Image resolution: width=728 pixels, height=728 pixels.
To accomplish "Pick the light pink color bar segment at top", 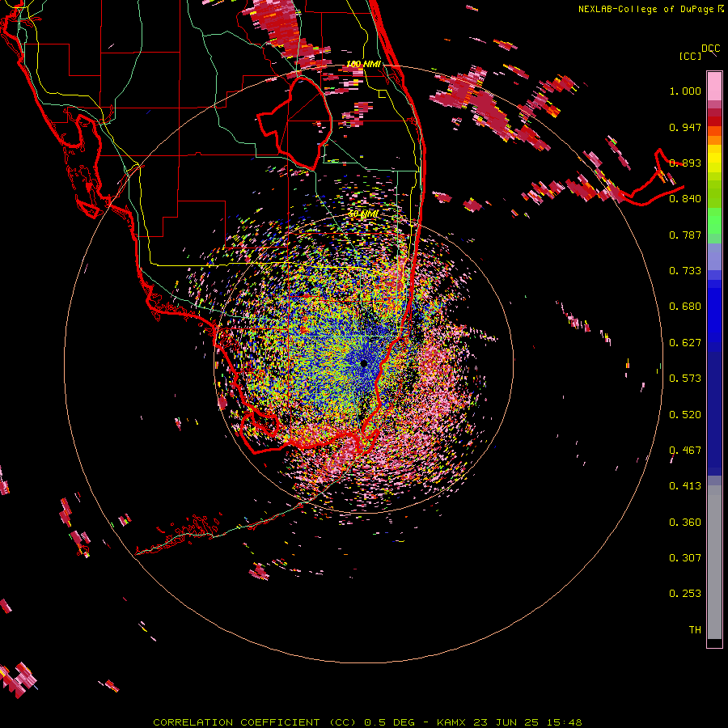I will pyautogui.click(x=714, y=87).
